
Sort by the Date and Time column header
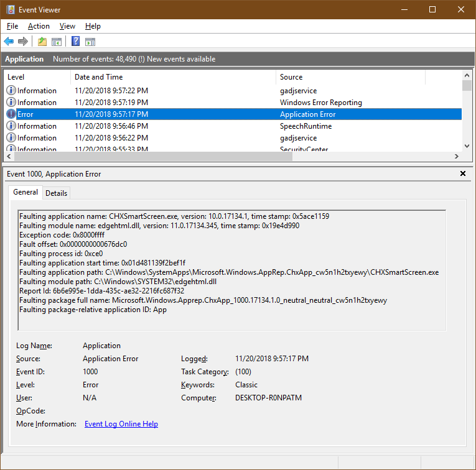click(173, 77)
